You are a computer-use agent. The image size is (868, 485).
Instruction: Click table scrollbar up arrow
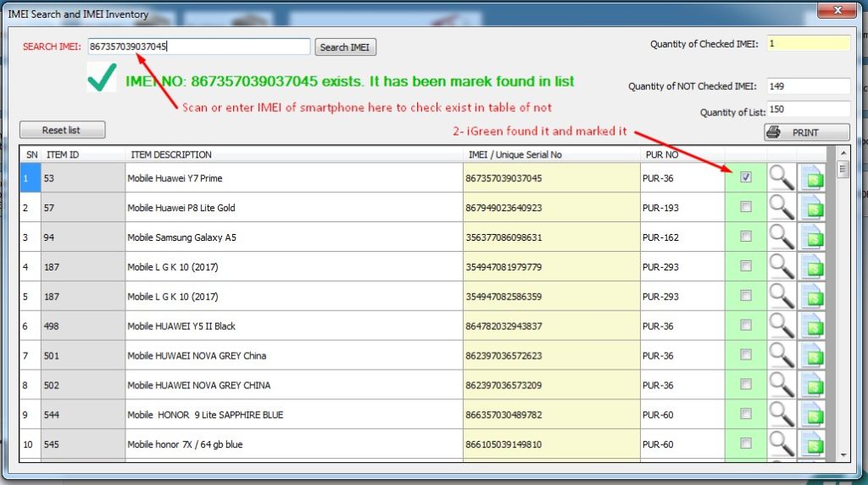pyautogui.click(x=843, y=153)
